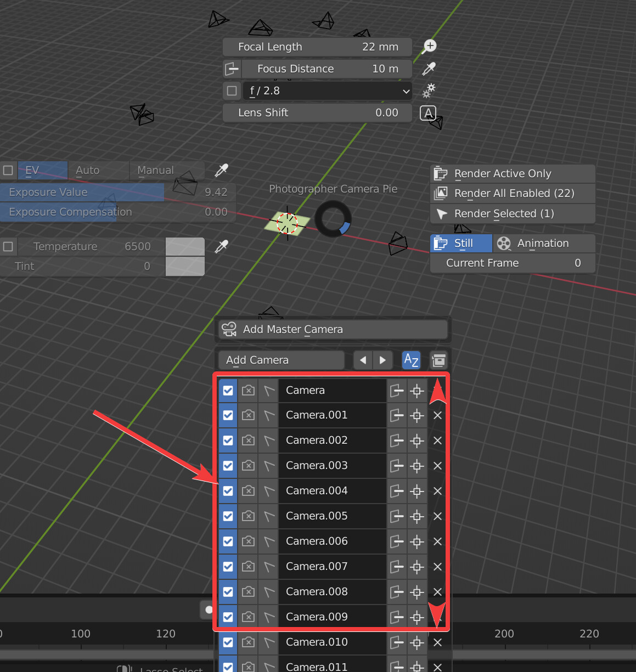Switch render mode to Animation
The height and width of the screenshot is (672, 636).
coord(544,243)
